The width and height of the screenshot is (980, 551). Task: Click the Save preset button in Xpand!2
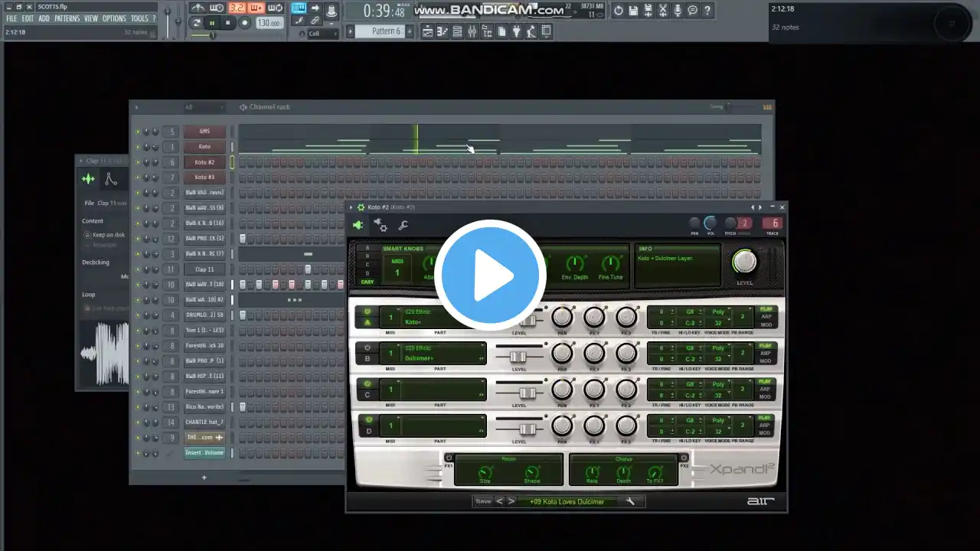point(483,501)
